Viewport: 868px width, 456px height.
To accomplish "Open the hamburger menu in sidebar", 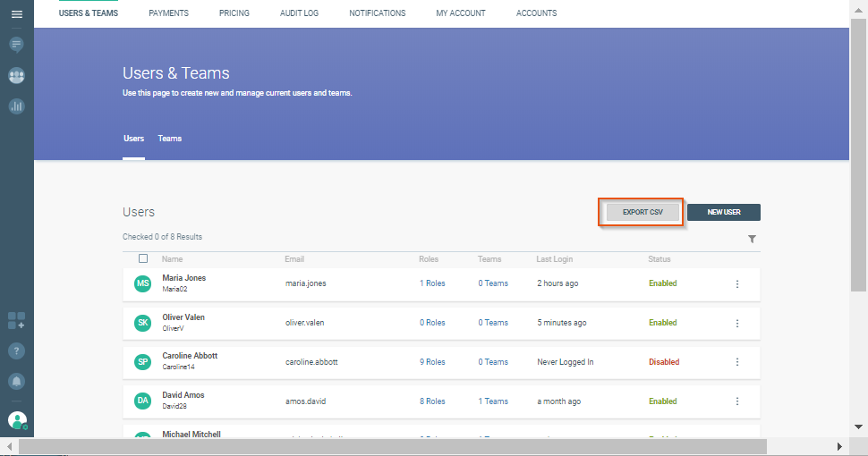I will coord(16,14).
